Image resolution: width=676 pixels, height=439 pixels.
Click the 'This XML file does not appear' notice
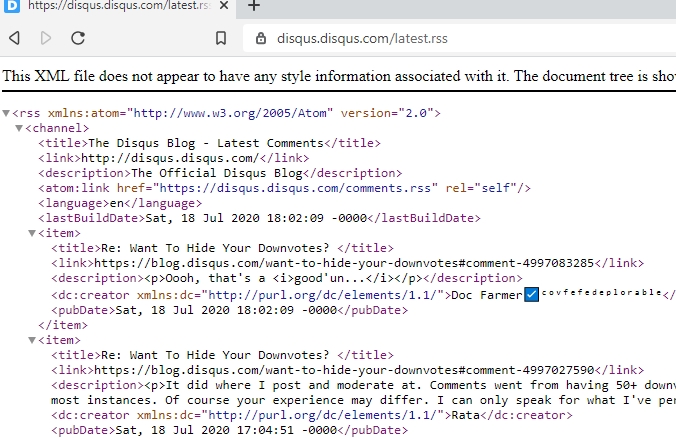click(339, 76)
